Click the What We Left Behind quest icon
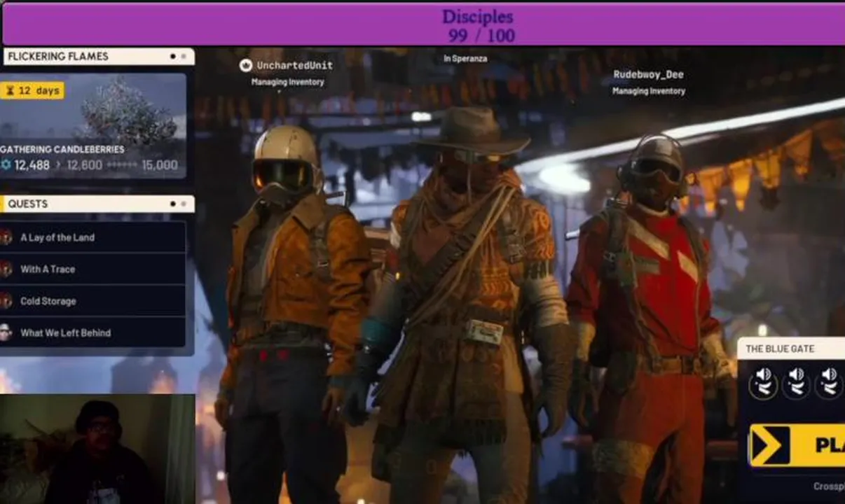The height and width of the screenshot is (504, 845). tap(6, 332)
